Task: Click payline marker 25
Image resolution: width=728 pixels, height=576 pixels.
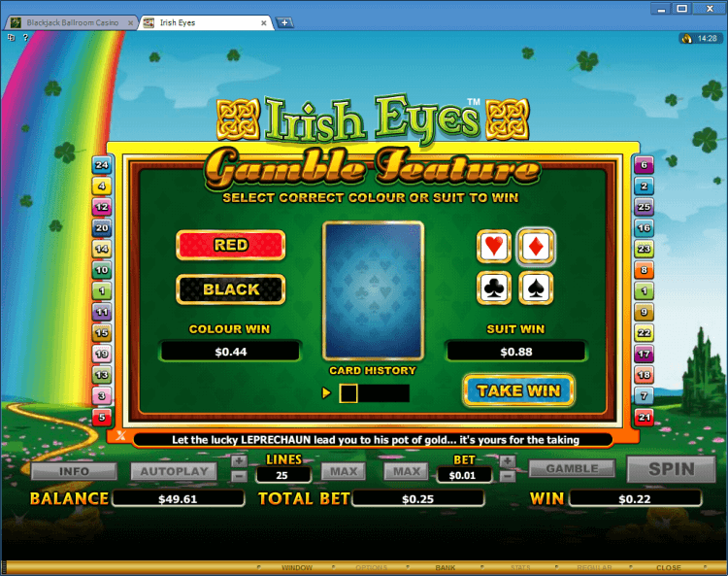Action: point(644,207)
